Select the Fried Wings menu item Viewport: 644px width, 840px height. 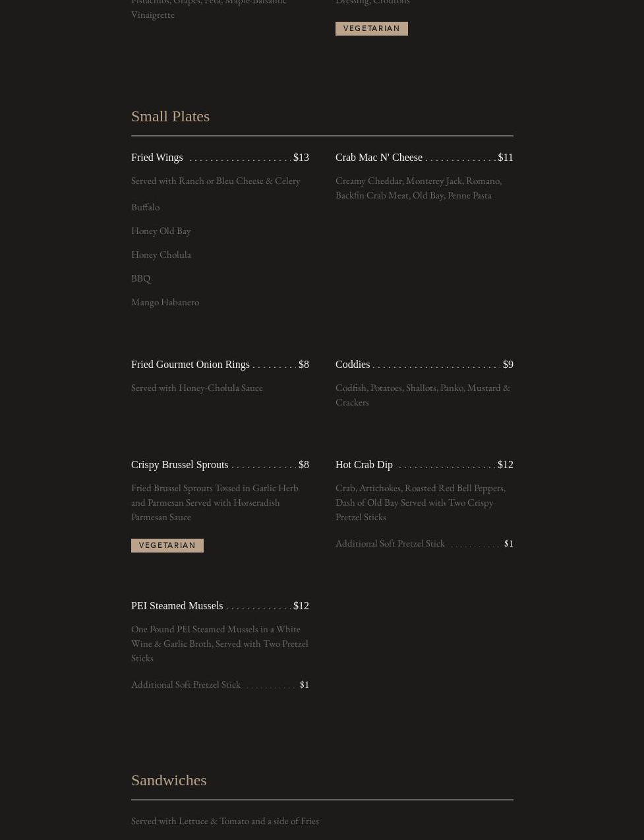click(x=157, y=158)
